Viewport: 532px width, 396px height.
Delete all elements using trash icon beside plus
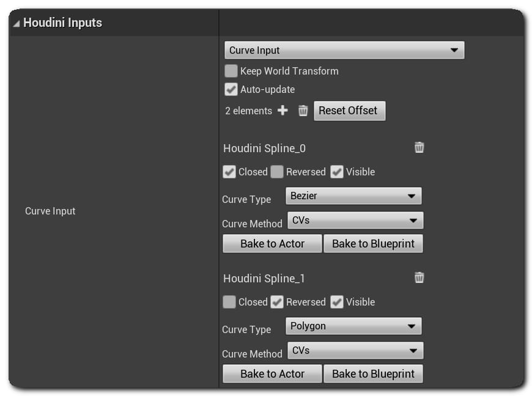[x=303, y=111]
